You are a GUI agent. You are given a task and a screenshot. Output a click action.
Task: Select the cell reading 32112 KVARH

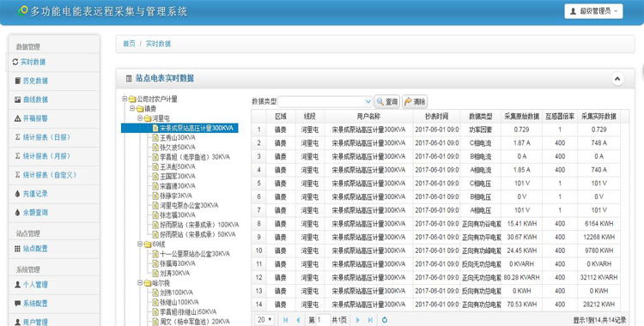[598, 278]
